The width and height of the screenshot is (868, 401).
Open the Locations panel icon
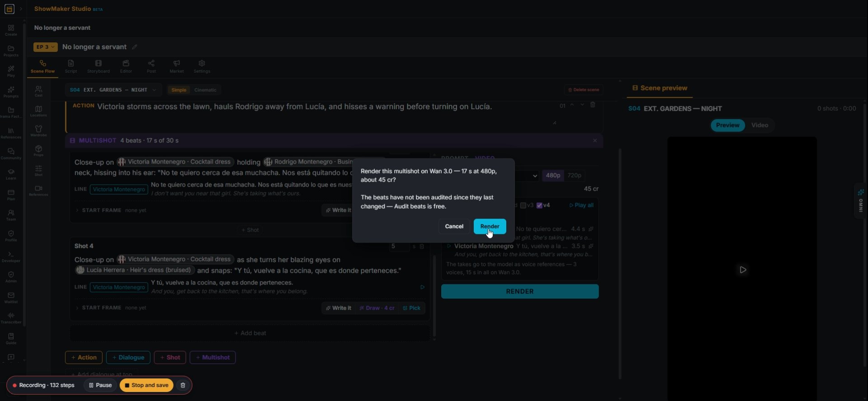tap(38, 111)
